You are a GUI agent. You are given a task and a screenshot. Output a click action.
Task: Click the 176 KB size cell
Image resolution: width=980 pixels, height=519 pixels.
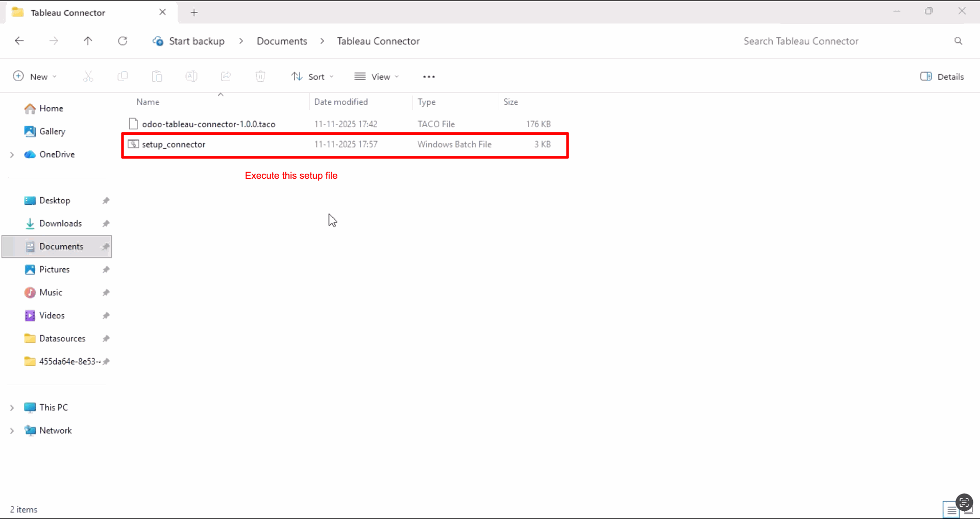click(538, 124)
